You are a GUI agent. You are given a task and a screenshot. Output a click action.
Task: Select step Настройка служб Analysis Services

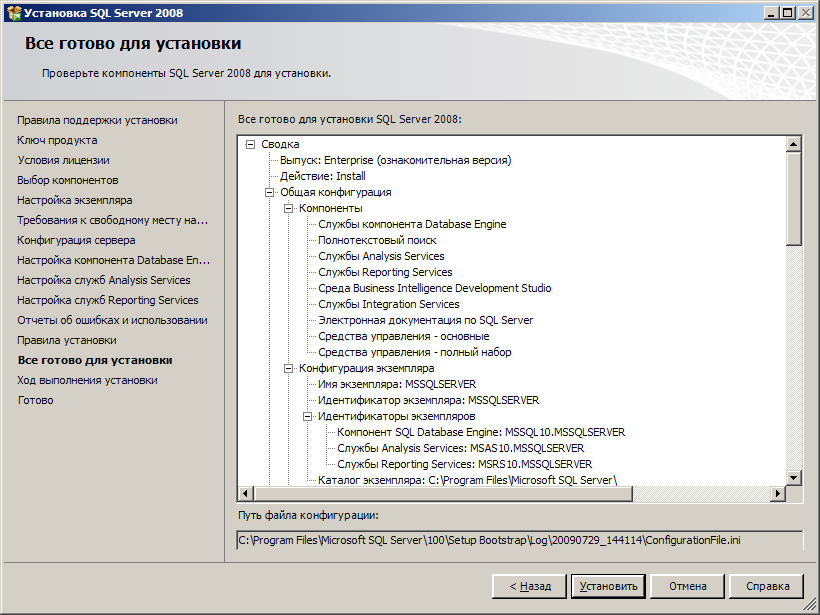point(104,280)
